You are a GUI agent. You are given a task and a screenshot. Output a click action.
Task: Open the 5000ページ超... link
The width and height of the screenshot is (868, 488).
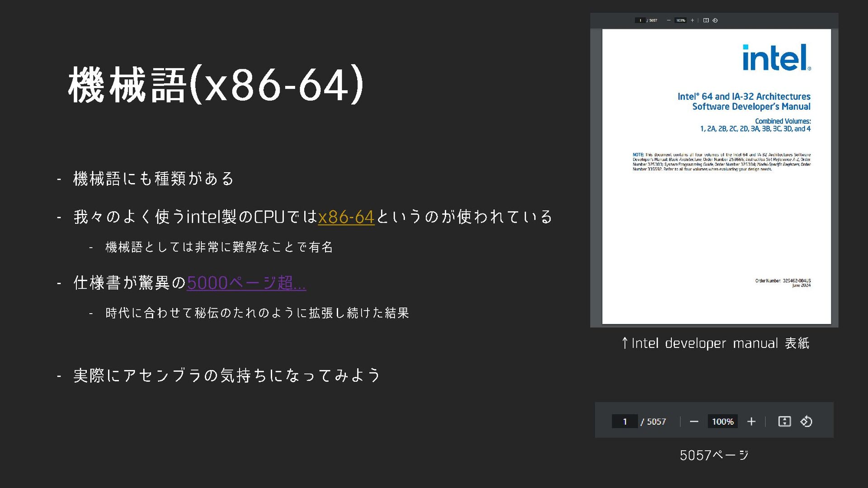pyautogui.click(x=246, y=283)
